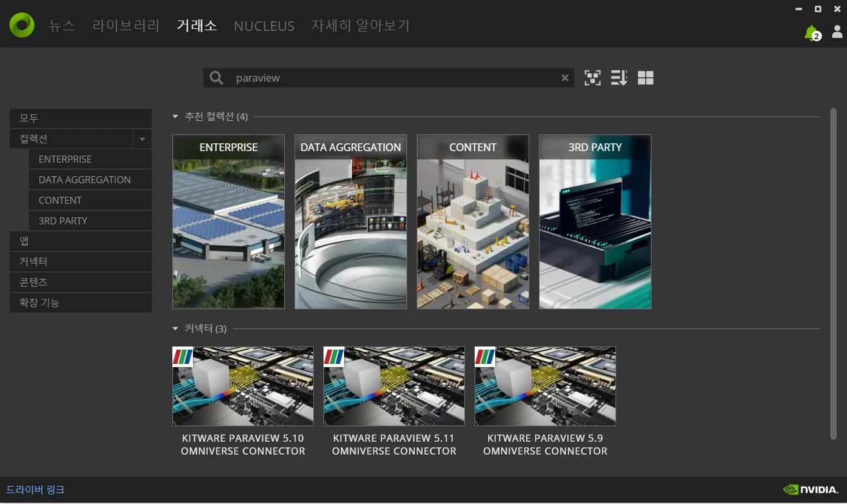Click the focus frame icon beside search
This screenshot has height=504, width=847.
[592, 78]
